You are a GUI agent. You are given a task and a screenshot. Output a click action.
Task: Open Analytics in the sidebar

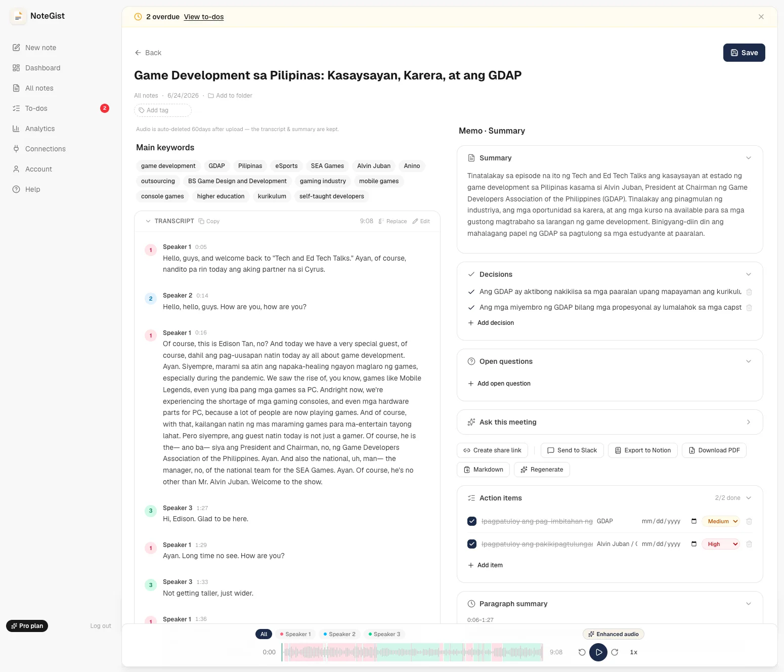pos(40,129)
